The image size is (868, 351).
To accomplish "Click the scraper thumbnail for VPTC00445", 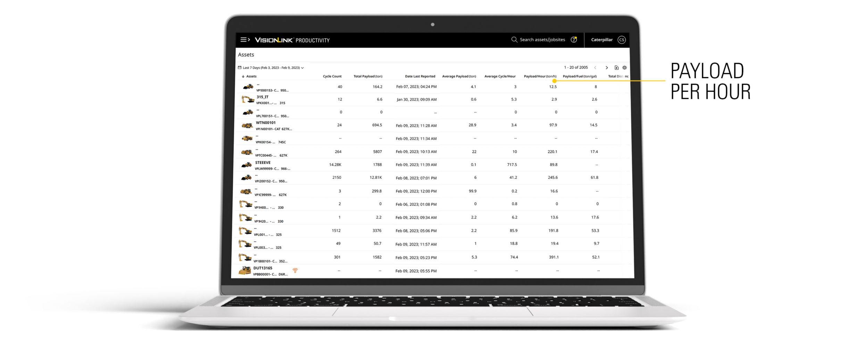I will tap(247, 152).
